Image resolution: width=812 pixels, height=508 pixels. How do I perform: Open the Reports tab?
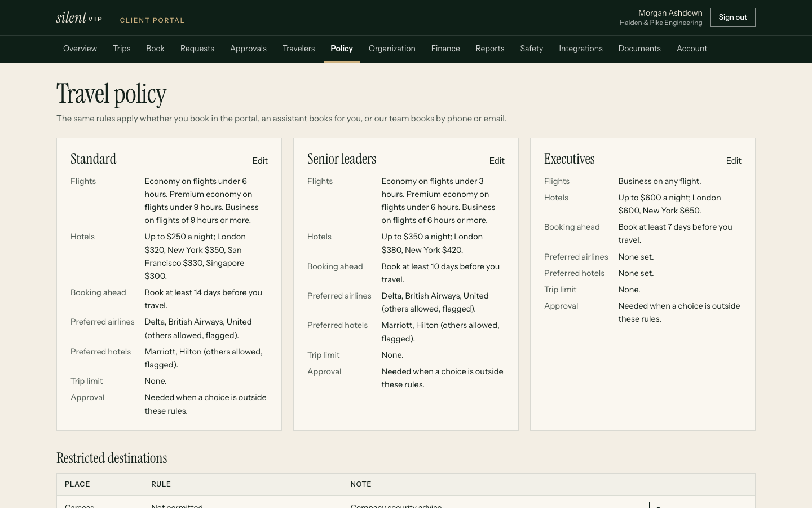coord(490,49)
